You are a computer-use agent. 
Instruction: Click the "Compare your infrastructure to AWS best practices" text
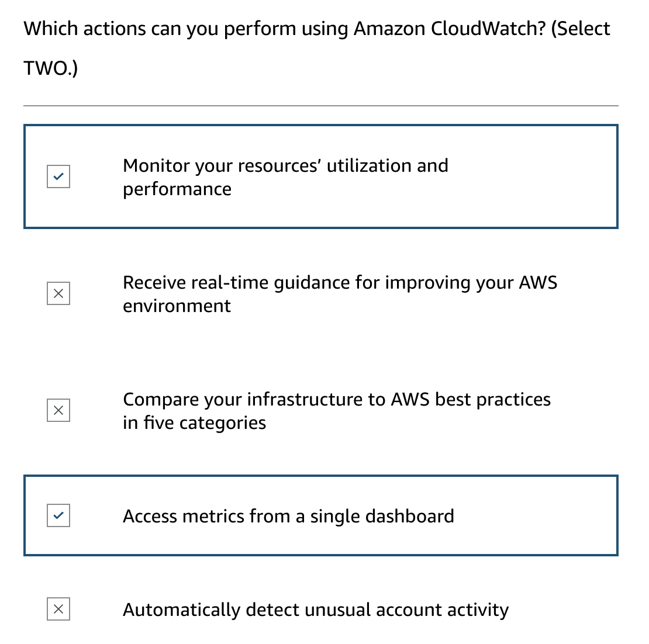pyautogui.click(x=336, y=399)
